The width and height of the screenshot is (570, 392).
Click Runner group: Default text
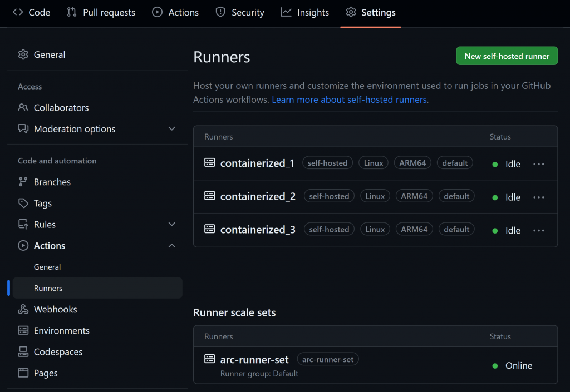point(259,374)
